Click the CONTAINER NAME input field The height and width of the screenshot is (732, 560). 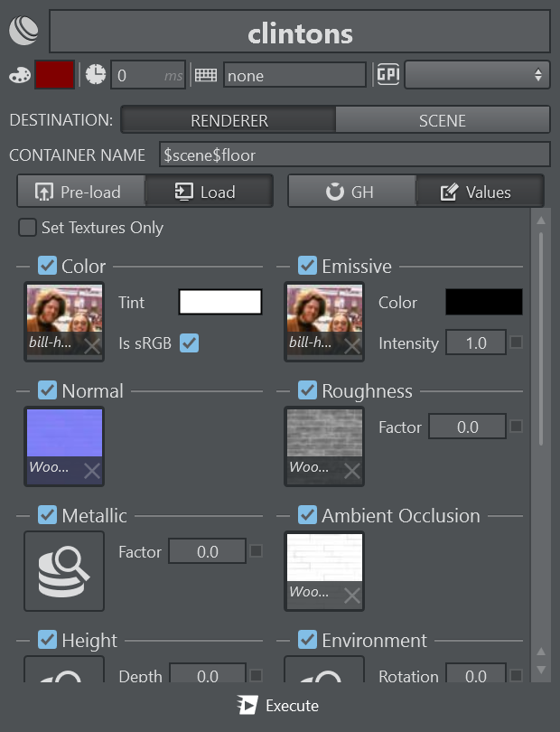point(355,155)
